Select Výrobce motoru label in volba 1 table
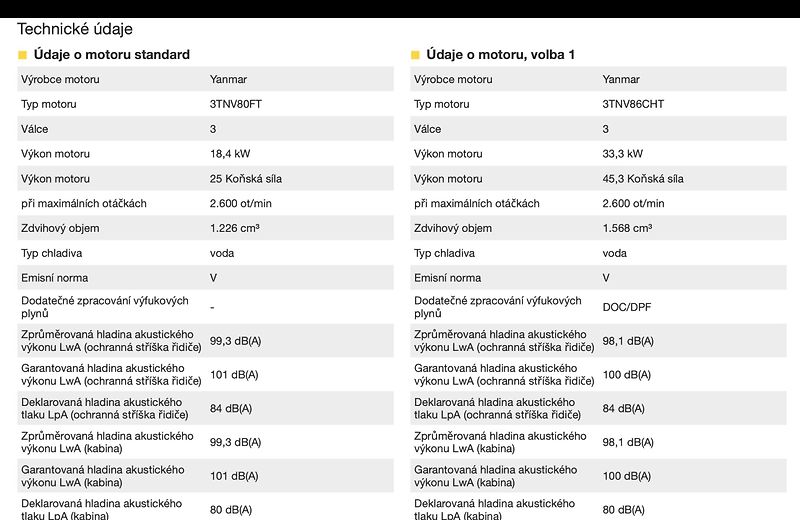800x520 pixels. click(x=453, y=79)
